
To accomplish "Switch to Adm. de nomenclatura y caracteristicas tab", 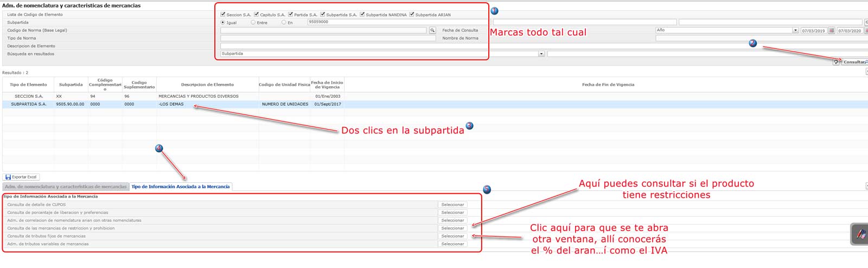I will [x=66, y=187].
